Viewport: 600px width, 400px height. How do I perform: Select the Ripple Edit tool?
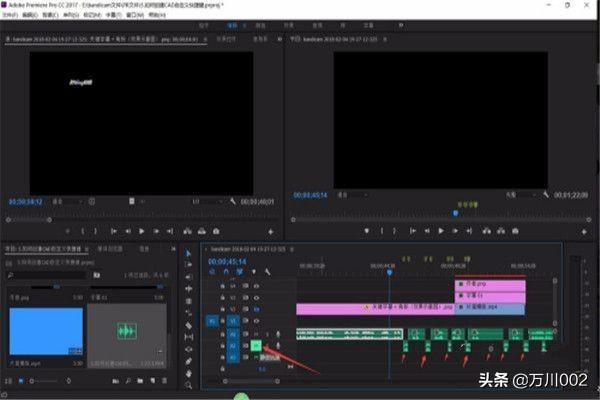pos(189,277)
